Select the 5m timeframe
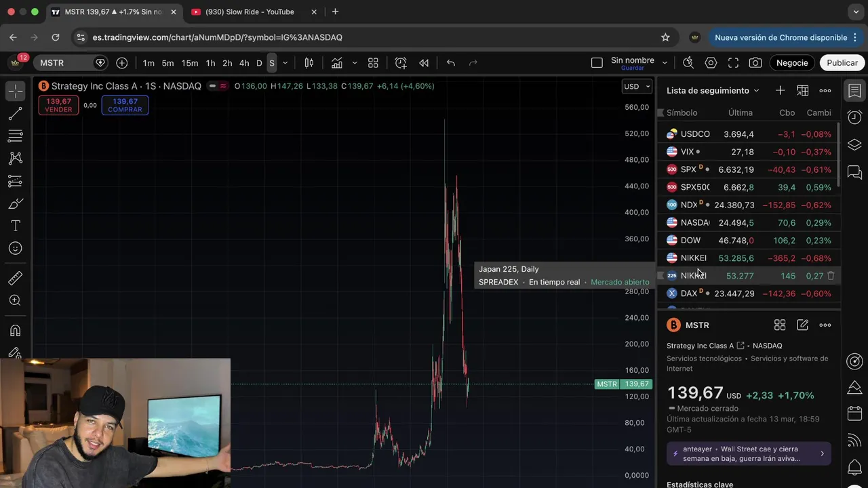 point(167,63)
